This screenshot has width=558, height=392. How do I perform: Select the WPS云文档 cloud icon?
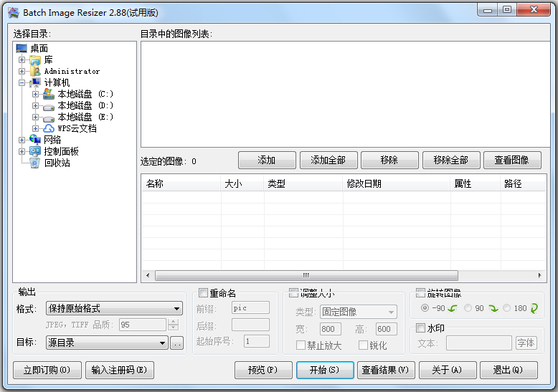49,128
